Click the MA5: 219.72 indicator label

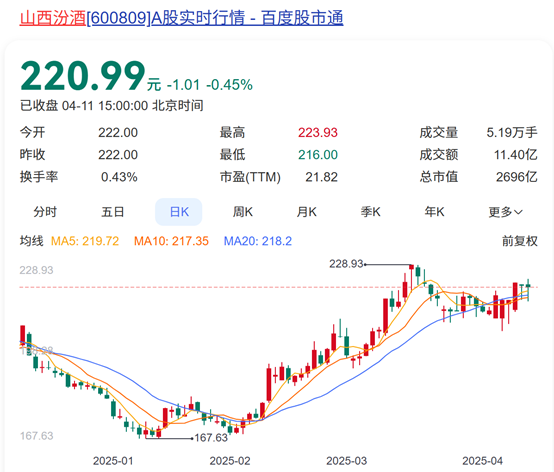pyautogui.click(x=85, y=241)
